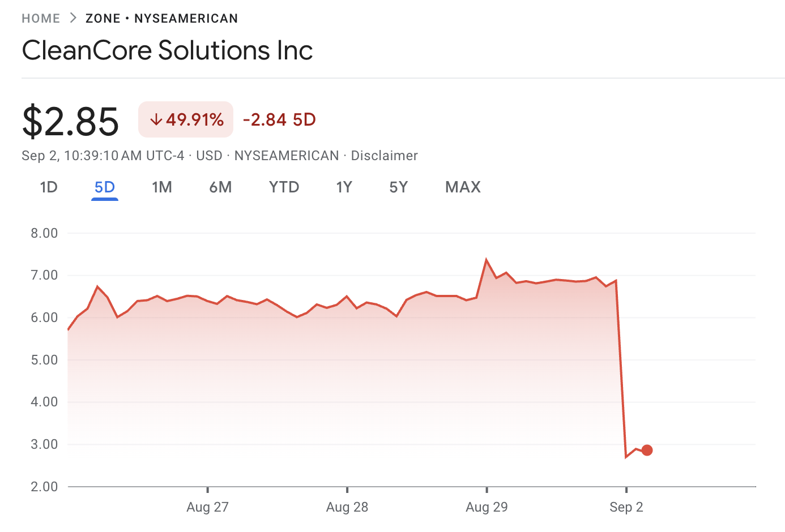Click the Aug 29 peak on the chart
This screenshot has height=532, width=785.
[x=487, y=258]
